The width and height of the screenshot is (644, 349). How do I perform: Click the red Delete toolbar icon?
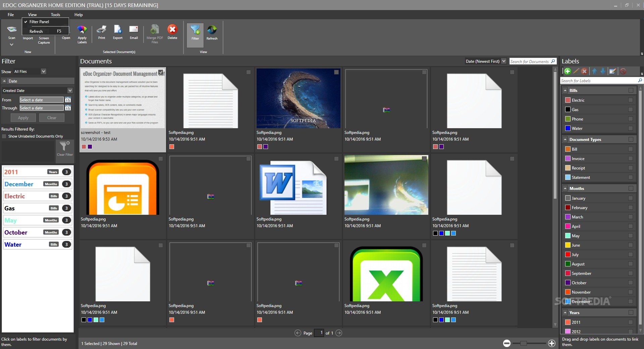(172, 30)
